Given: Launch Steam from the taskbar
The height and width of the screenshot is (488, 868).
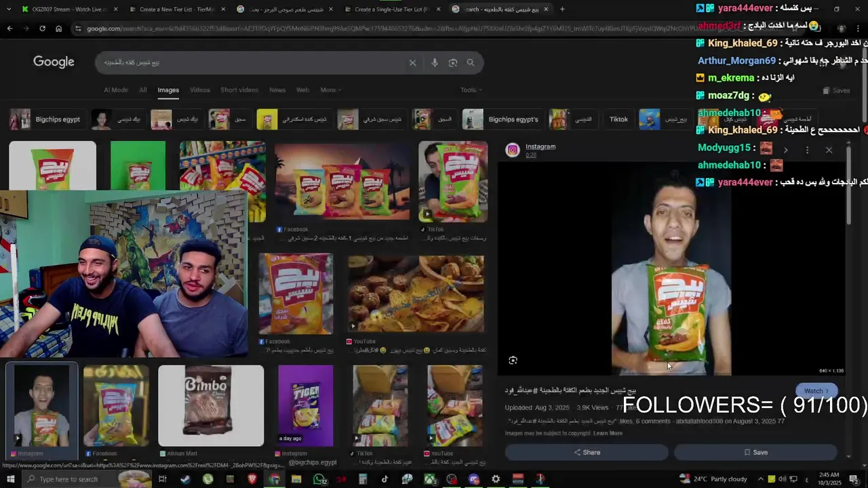Looking at the screenshot, I should [x=185, y=479].
